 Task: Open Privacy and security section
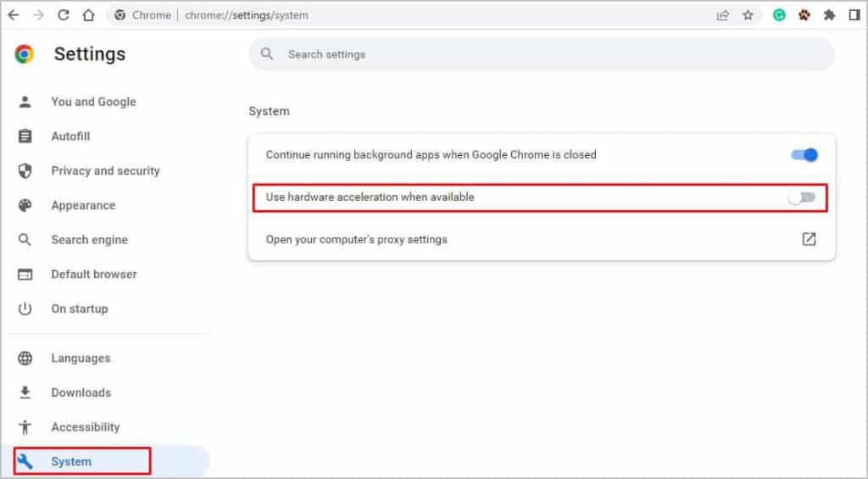105,170
